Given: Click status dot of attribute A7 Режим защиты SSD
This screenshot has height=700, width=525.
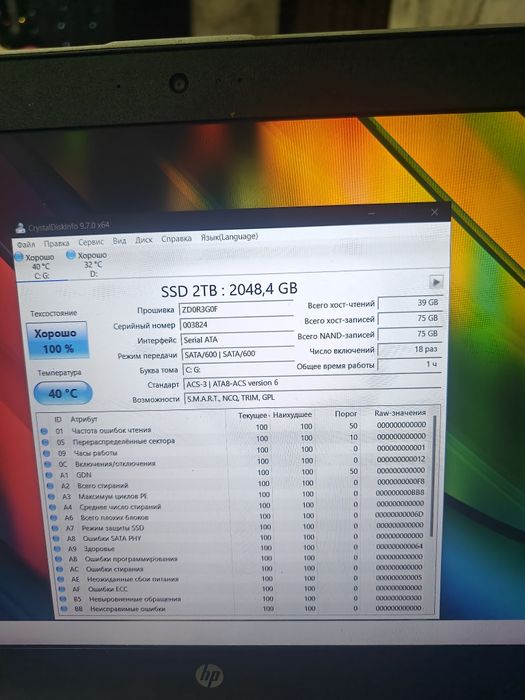Looking at the screenshot, I should [55, 528].
